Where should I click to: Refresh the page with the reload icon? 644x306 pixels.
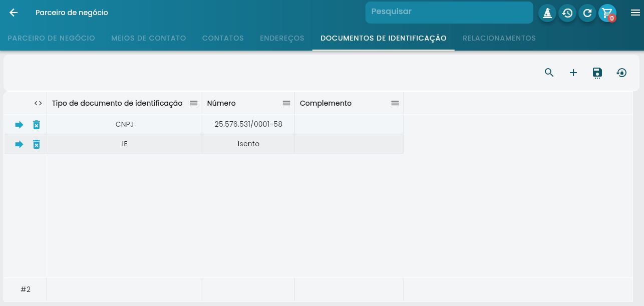pos(587,13)
